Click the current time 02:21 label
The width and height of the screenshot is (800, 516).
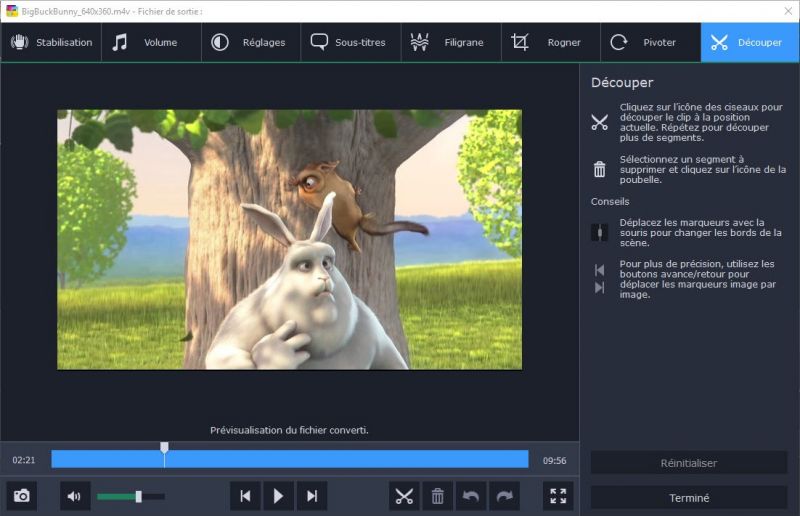(24, 460)
